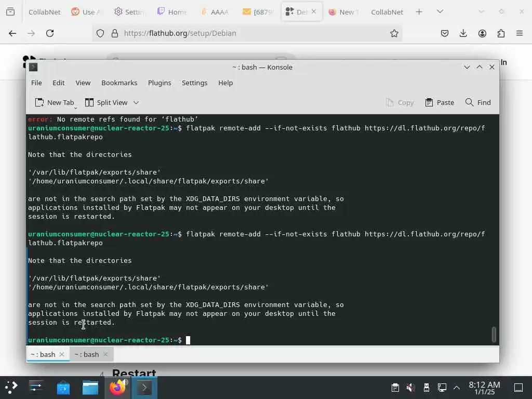Close the active Debian browser tab

314,11
